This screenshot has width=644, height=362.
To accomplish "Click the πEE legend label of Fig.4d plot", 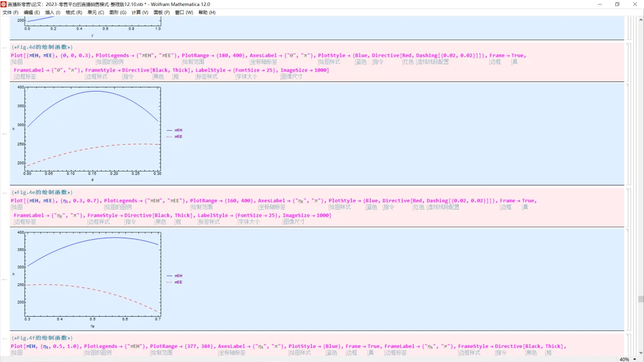I will pos(178,137).
